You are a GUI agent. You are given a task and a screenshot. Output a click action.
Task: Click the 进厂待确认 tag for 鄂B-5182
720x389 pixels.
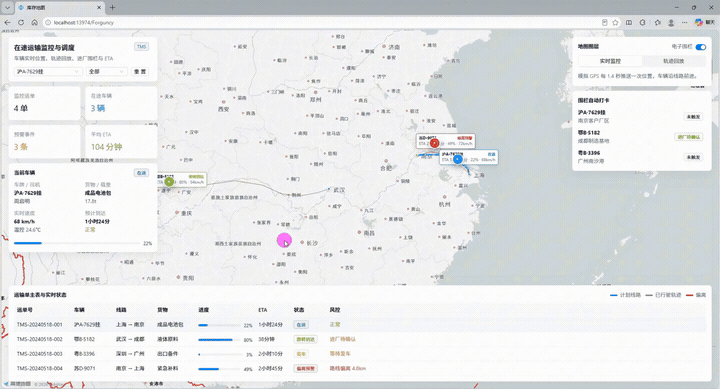[689, 137]
